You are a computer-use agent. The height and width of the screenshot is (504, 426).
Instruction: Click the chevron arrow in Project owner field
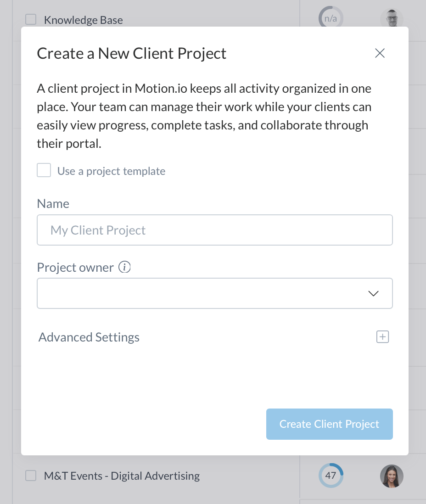click(x=374, y=293)
